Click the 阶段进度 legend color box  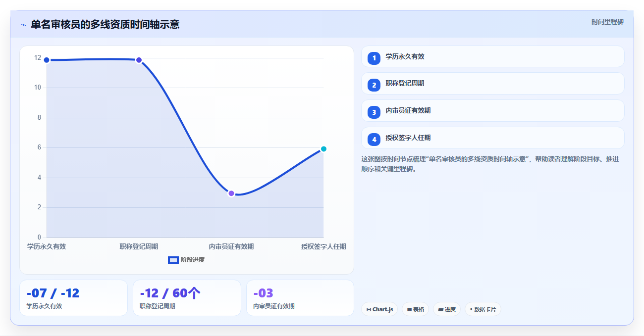tap(173, 260)
